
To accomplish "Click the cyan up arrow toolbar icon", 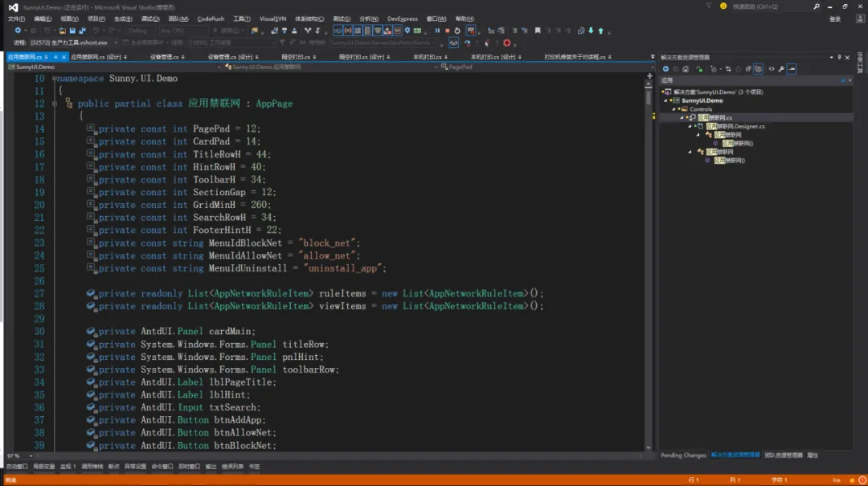I will point(601,31).
